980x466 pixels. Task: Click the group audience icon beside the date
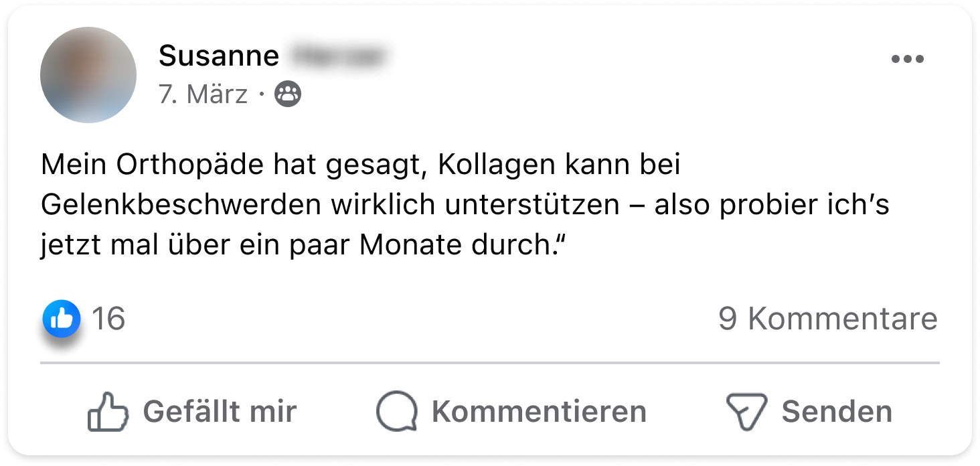click(x=288, y=94)
